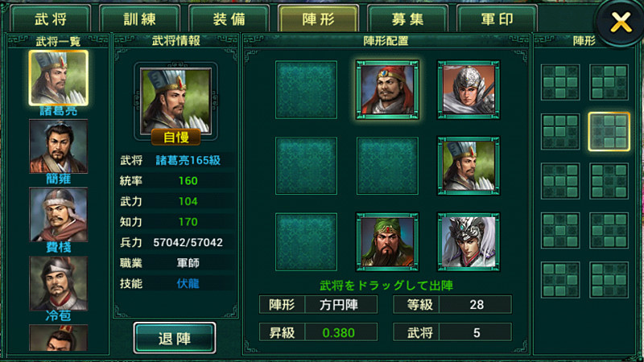The width and height of the screenshot is (644, 362).
Task: Select the 諸葛亮 portrait in general list
Action: point(58,78)
